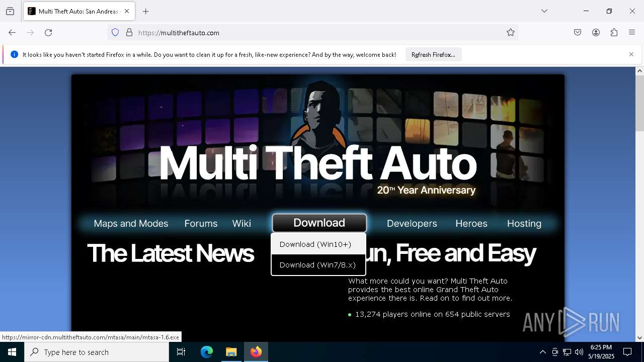Reload the current page

point(48,33)
